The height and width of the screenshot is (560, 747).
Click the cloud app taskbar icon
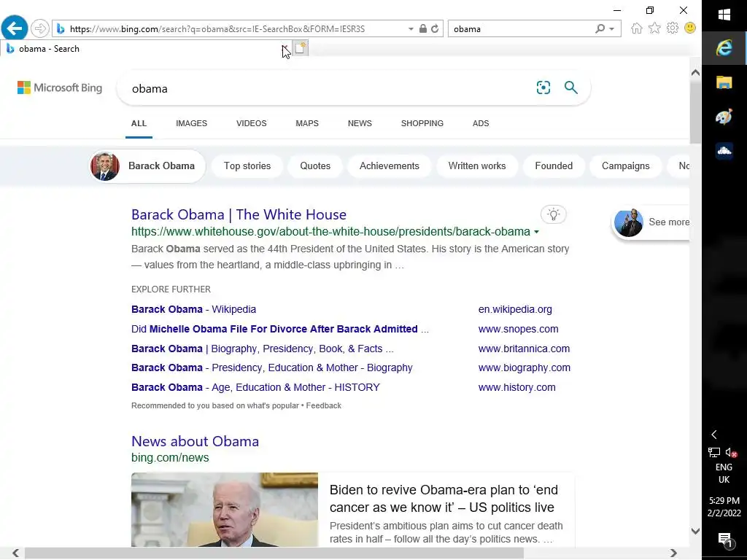tap(724, 152)
